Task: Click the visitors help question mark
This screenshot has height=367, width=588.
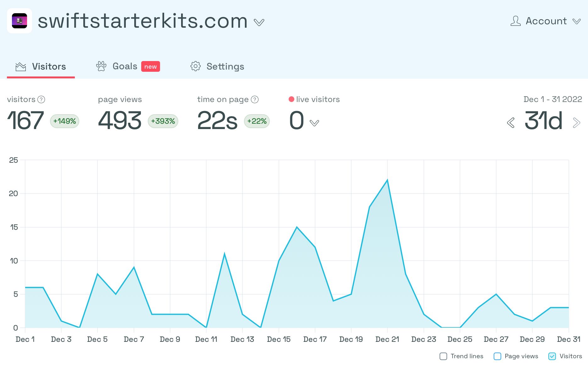Action: click(x=41, y=100)
